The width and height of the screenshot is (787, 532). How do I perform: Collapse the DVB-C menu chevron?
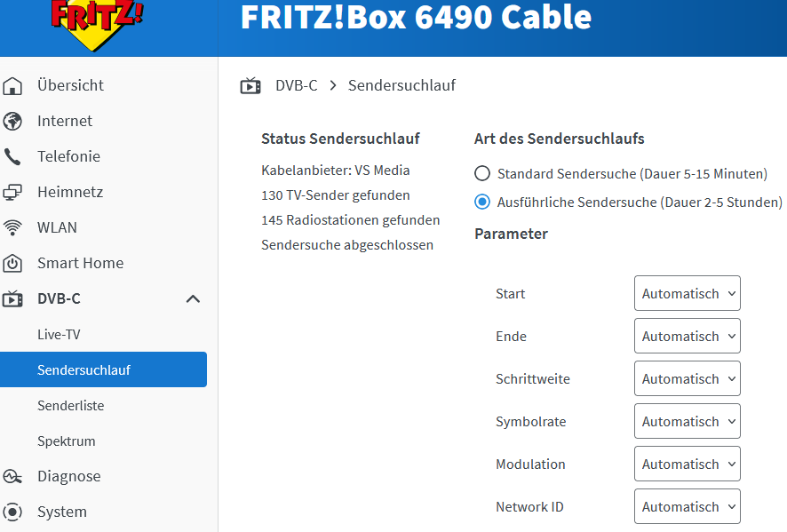pyautogui.click(x=193, y=299)
